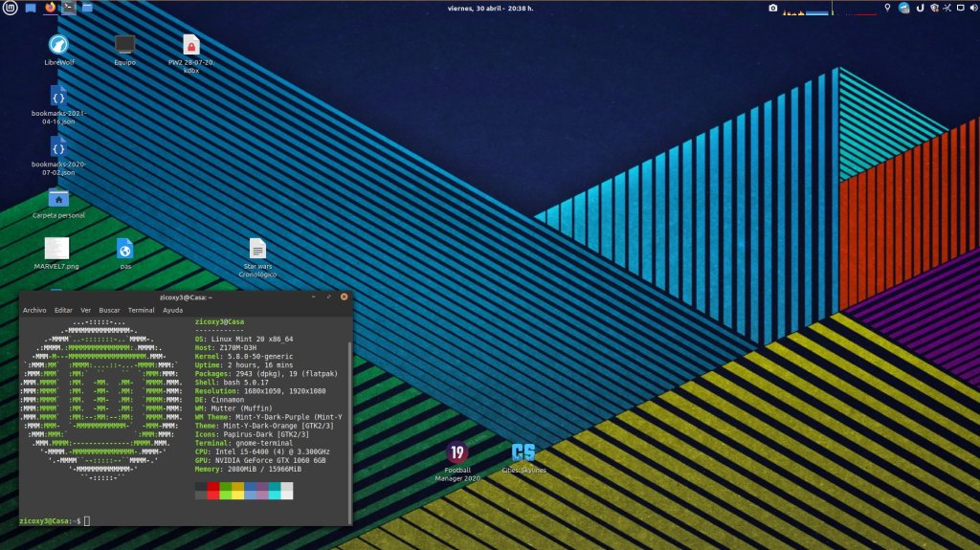
Task: Select the Equipo computer desktop icon
Action: pyautogui.click(x=124, y=45)
